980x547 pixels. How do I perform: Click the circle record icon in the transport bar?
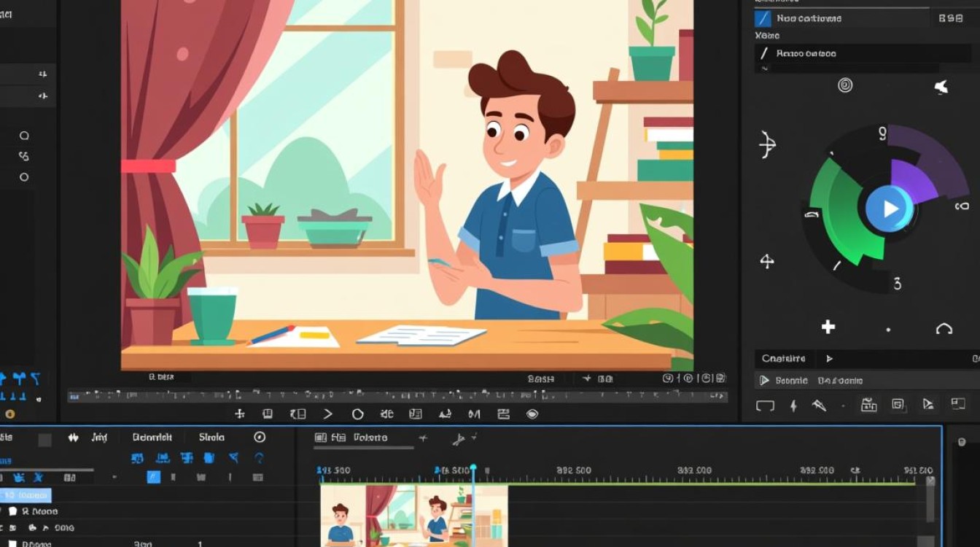pos(357,414)
